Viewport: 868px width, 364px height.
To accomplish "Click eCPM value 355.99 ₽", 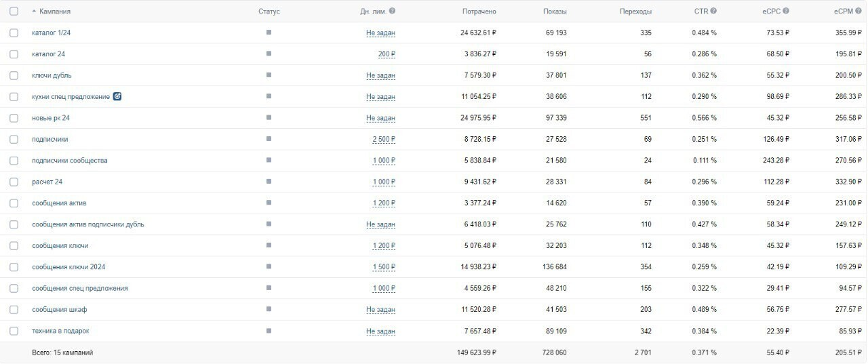I will tap(848, 33).
